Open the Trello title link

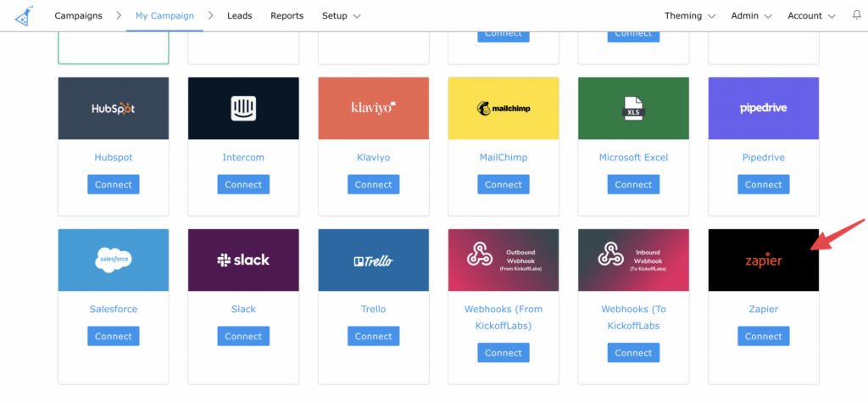[374, 310]
